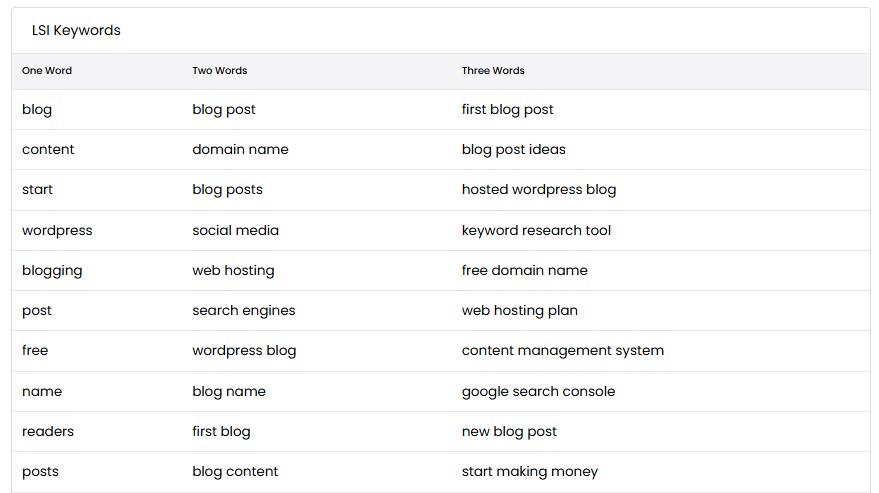Click the 'One Word' column header
Viewport: 879px width, 493px height.
(47, 71)
